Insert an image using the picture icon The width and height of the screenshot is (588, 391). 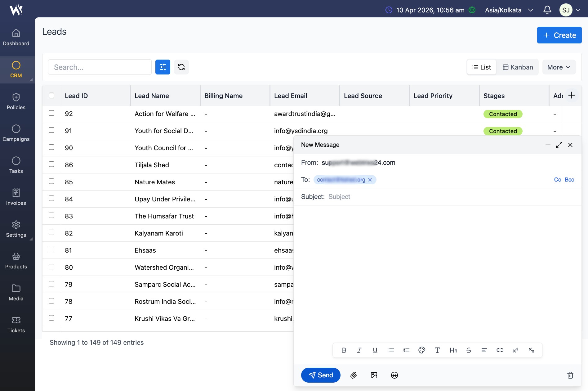374,375
